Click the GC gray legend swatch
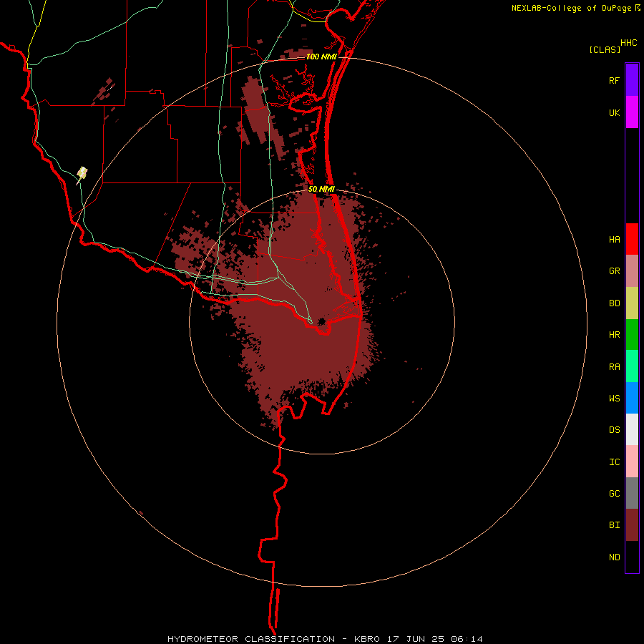 (x=632, y=493)
